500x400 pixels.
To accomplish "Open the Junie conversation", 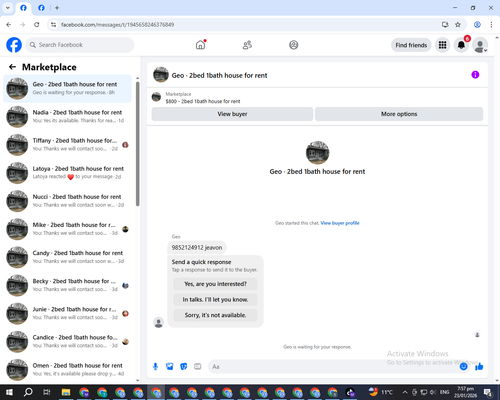I will [68, 313].
